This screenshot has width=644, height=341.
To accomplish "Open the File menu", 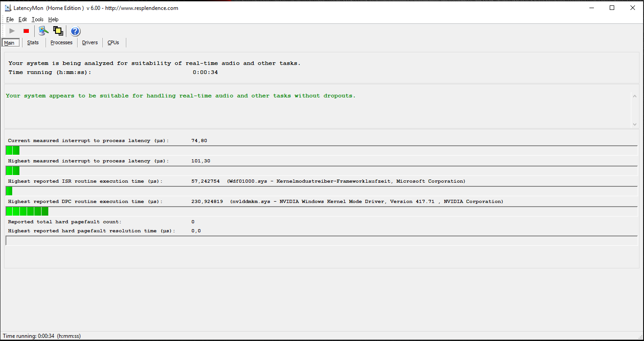I will (10, 19).
